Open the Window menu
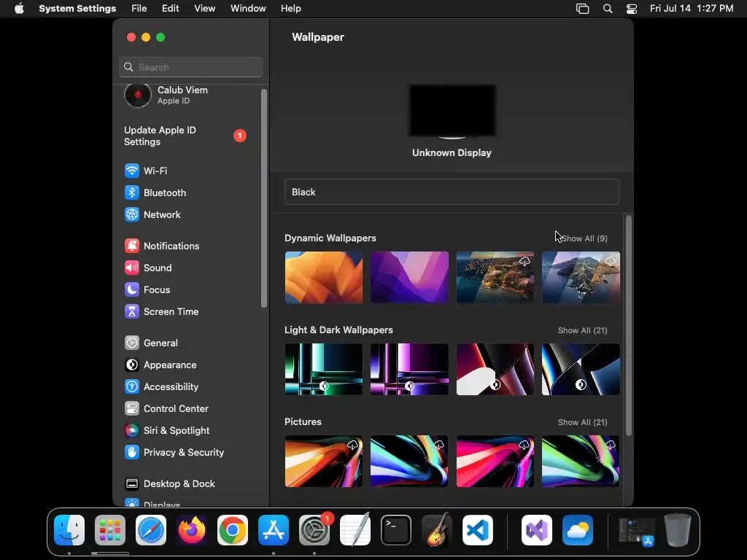Image resolution: width=747 pixels, height=560 pixels. point(248,9)
